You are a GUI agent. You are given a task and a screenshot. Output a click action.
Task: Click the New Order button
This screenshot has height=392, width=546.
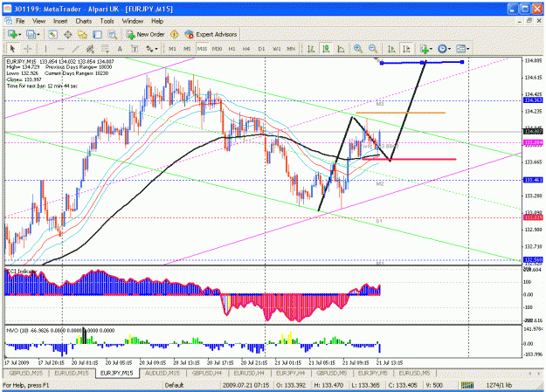(145, 34)
